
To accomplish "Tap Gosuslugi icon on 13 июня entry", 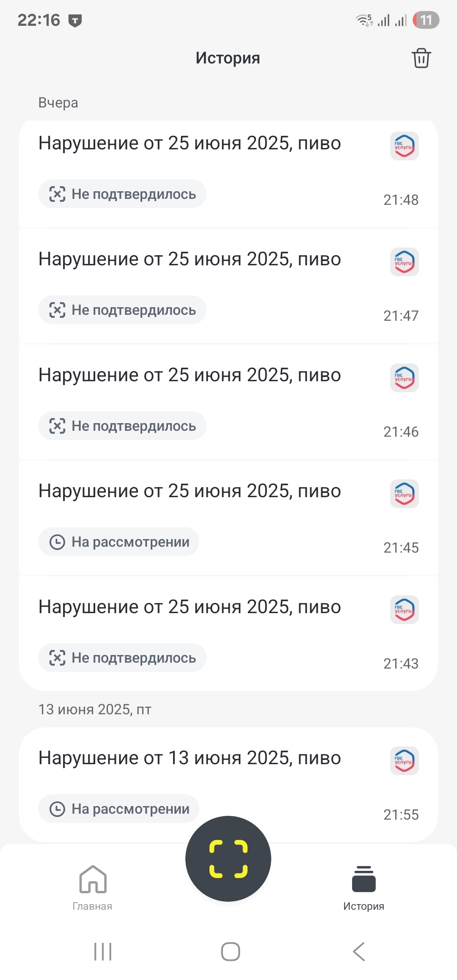I will (x=404, y=761).
